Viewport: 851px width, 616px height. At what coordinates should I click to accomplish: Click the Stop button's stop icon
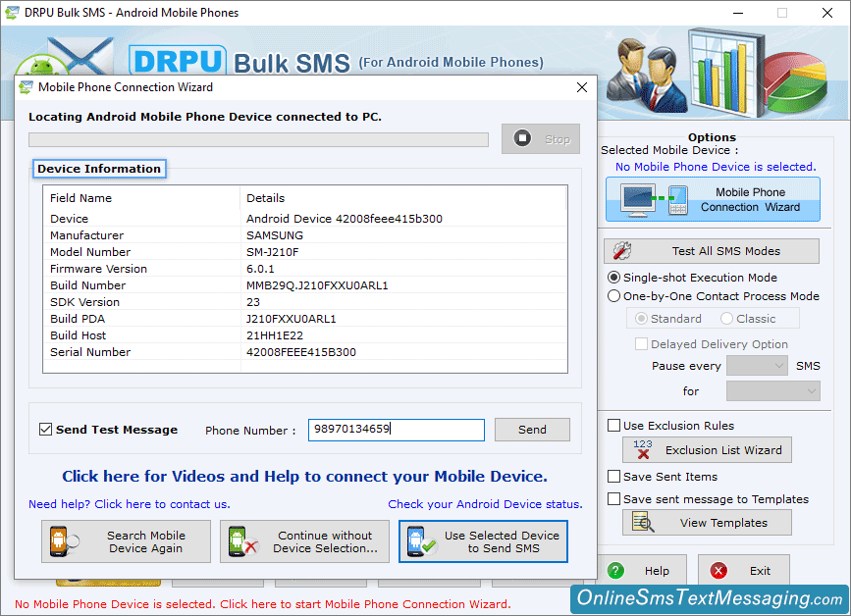coord(522,138)
